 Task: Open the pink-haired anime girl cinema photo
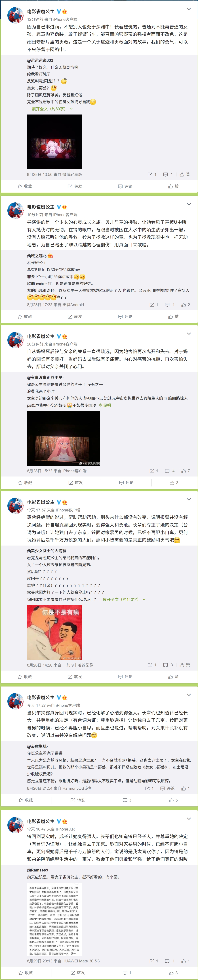pos(64,438)
